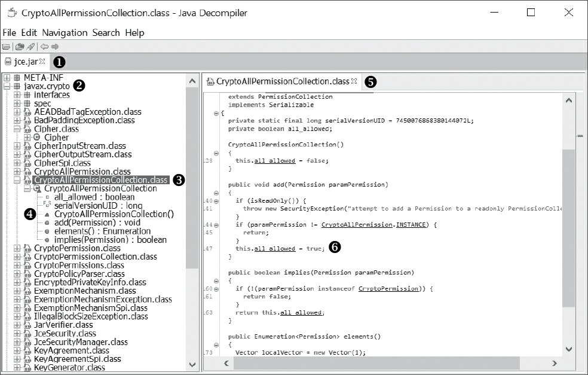Click the Cipher class type icon
Image resolution: width=588 pixels, height=375 pixels.
coord(37,138)
